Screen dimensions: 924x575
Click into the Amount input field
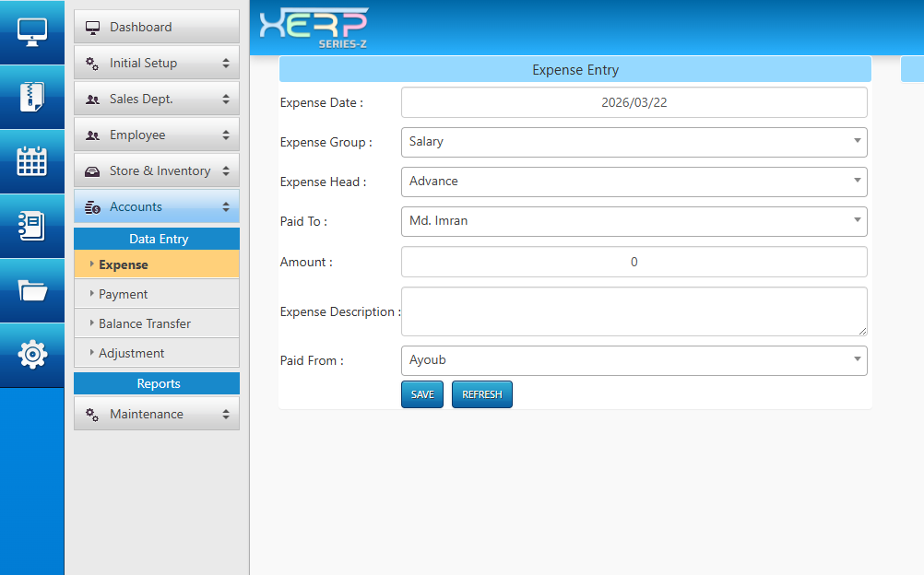click(x=634, y=263)
